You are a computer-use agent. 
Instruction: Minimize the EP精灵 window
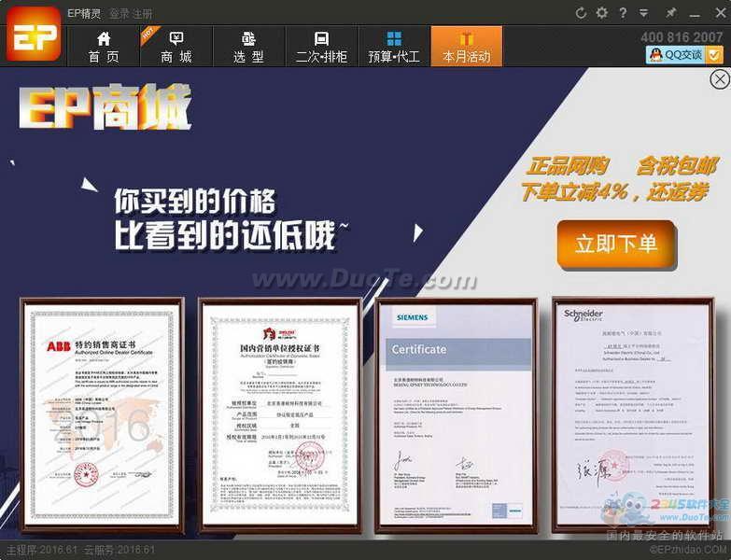coord(696,14)
